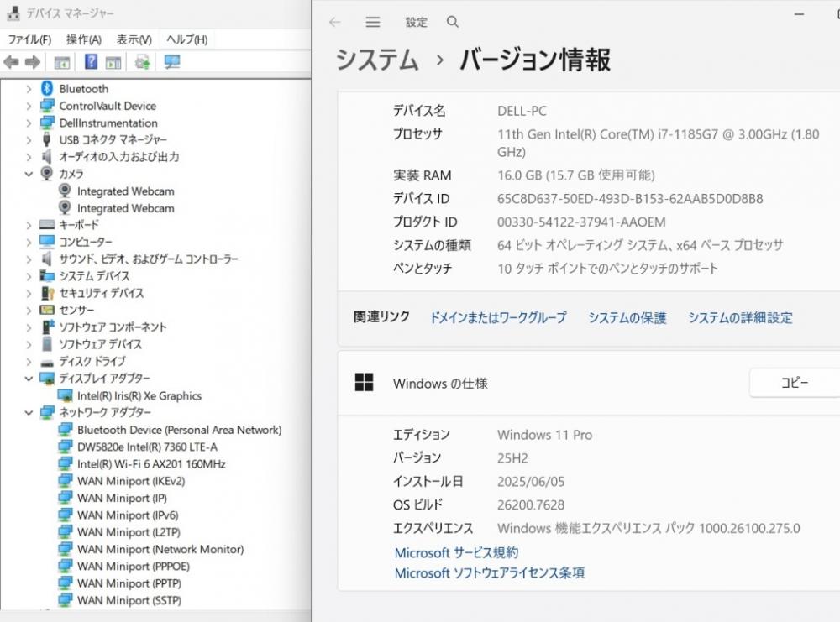Image resolution: width=840 pixels, height=622 pixels.
Task: Click the Forward arrow in Device Manager toolbar
Action: pyautogui.click(x=33, y=62)
